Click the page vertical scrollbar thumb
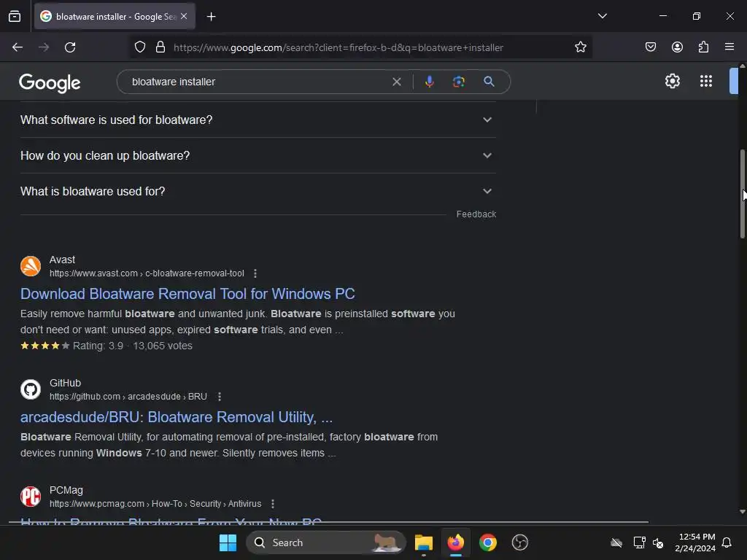This screenshot has height=560, width=747. 742,194
